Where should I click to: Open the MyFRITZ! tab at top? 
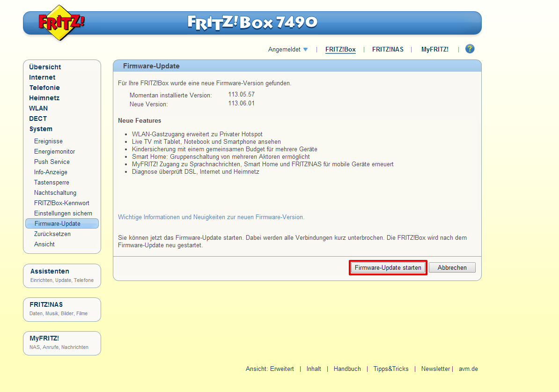click(434, 49)
